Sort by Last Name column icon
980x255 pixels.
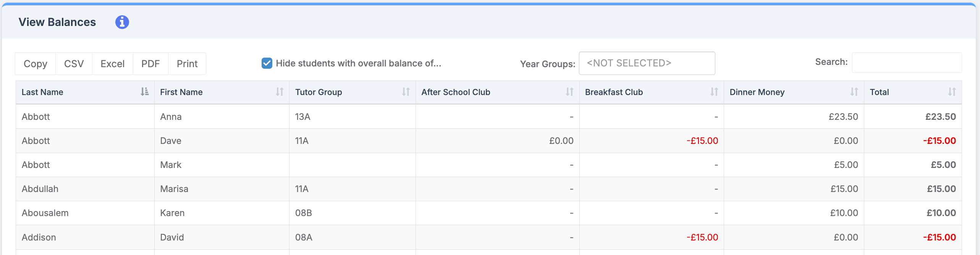point(144,92)
